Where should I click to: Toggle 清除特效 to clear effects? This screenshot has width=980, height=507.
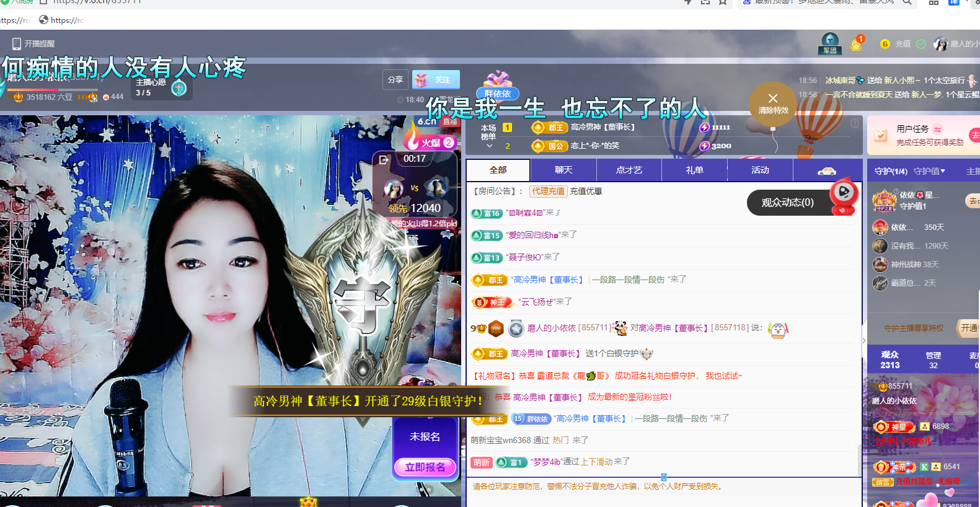click(x=772, y=104)
